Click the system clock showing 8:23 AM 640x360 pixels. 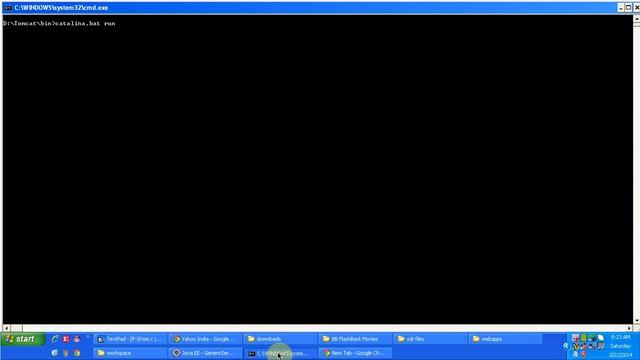(x=620, y=337)
